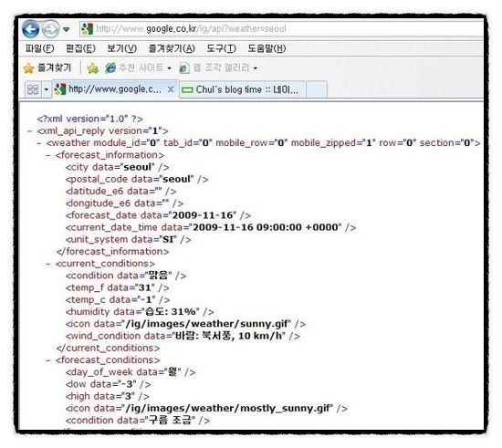
Task: Open the recent pages dropdown arrow
Action: [x=67, y=29]
